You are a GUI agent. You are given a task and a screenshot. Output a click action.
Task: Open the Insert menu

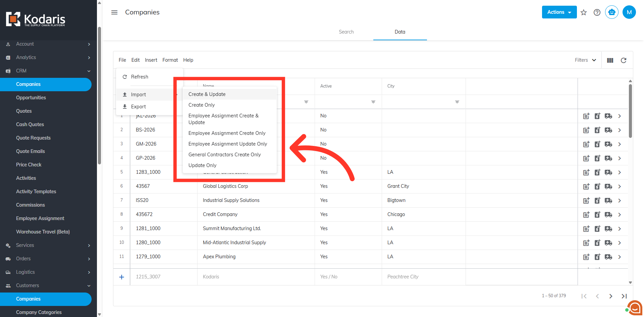(151, 60)
